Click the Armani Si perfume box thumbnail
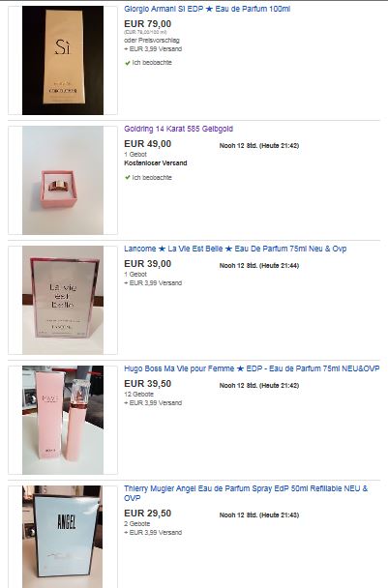Image resolution: width=388 pixels, height=588 pixels. 63,60
